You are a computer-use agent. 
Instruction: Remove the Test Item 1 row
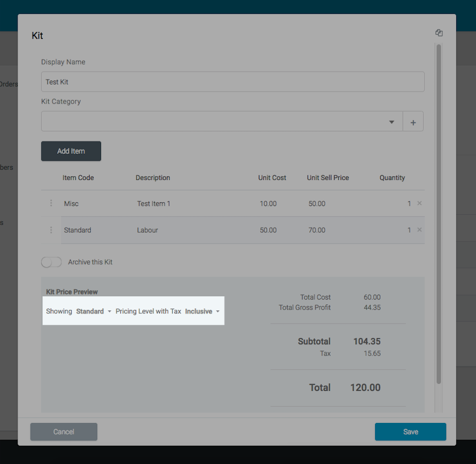coord(419,203)
